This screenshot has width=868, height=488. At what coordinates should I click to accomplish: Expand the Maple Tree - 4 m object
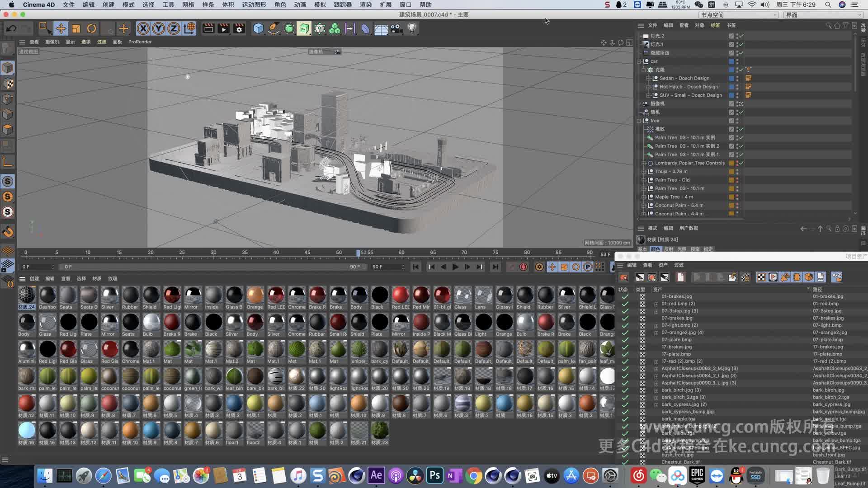[644, 197]
